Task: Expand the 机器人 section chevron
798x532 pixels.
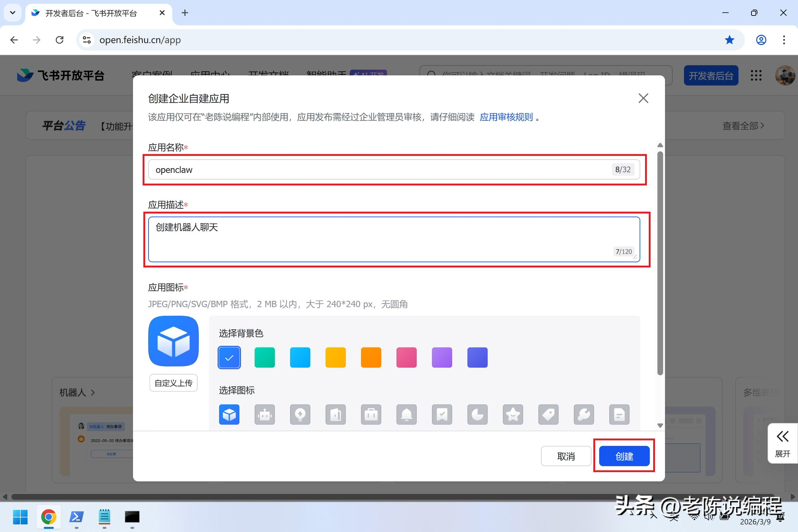Action: pos(93,393)
